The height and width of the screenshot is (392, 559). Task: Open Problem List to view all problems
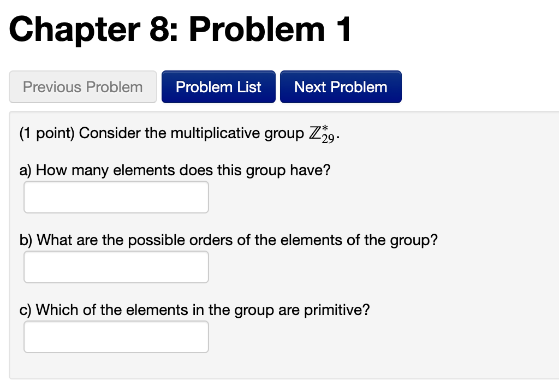[218, 86]
